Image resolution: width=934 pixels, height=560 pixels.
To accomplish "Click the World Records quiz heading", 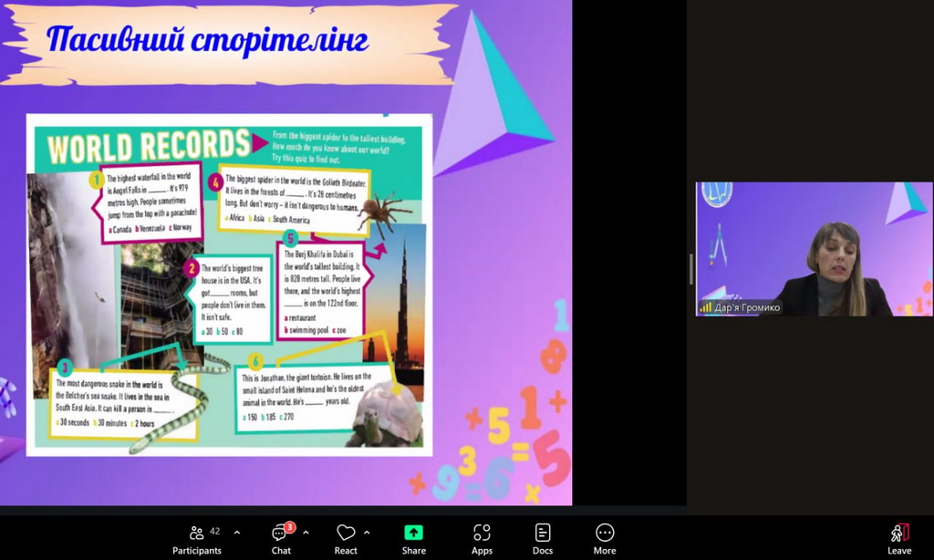I will click(148, 146).
